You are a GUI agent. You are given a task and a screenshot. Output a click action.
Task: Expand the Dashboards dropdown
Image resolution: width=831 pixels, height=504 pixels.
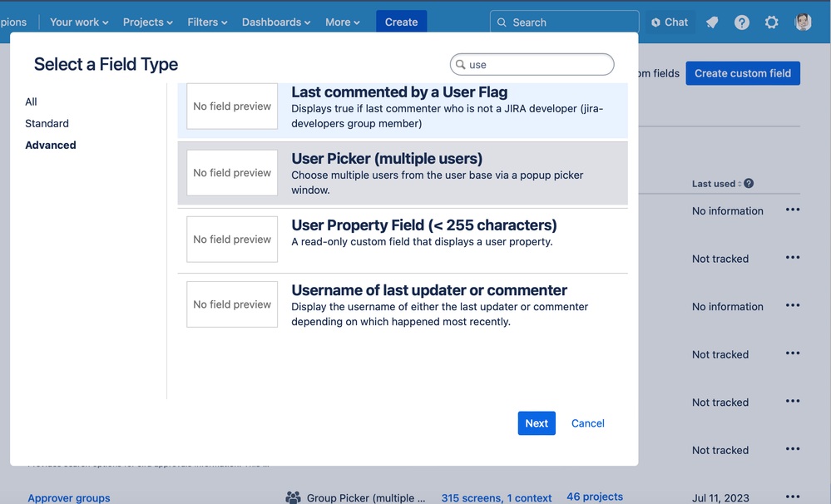click(x=276, y=22)
